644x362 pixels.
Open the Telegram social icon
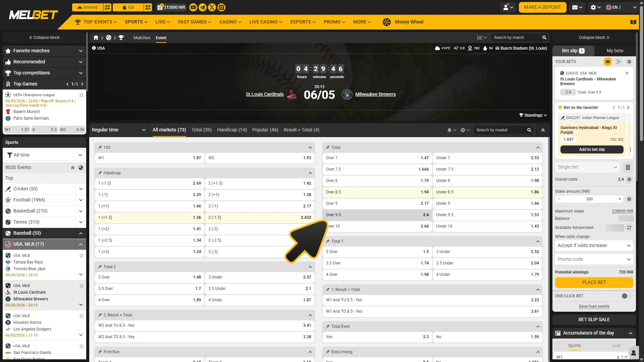click(203, 7)
